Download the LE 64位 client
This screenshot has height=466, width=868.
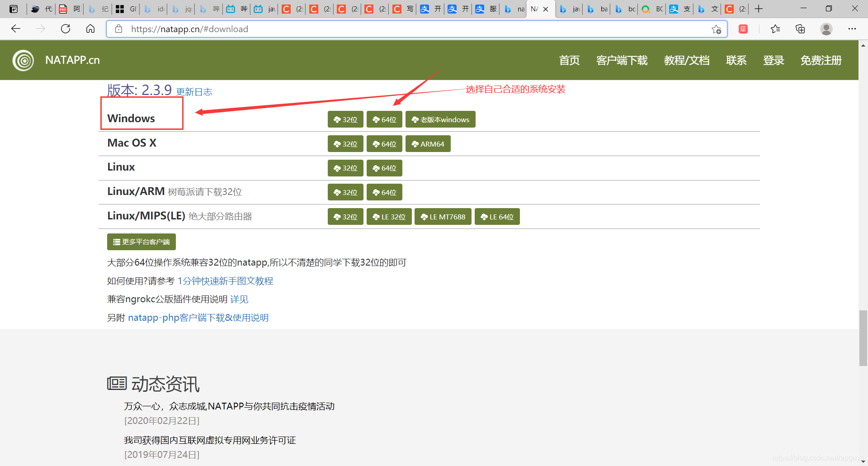(497, 217)
